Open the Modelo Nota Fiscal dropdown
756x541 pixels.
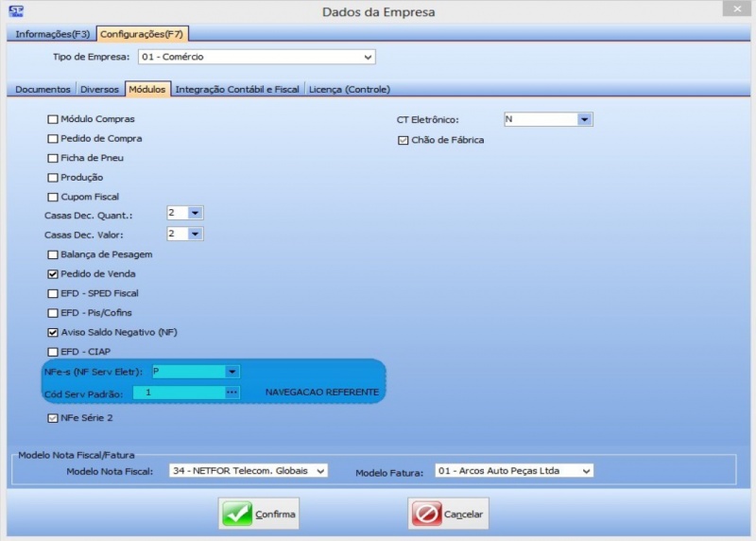tap(319, 470)
